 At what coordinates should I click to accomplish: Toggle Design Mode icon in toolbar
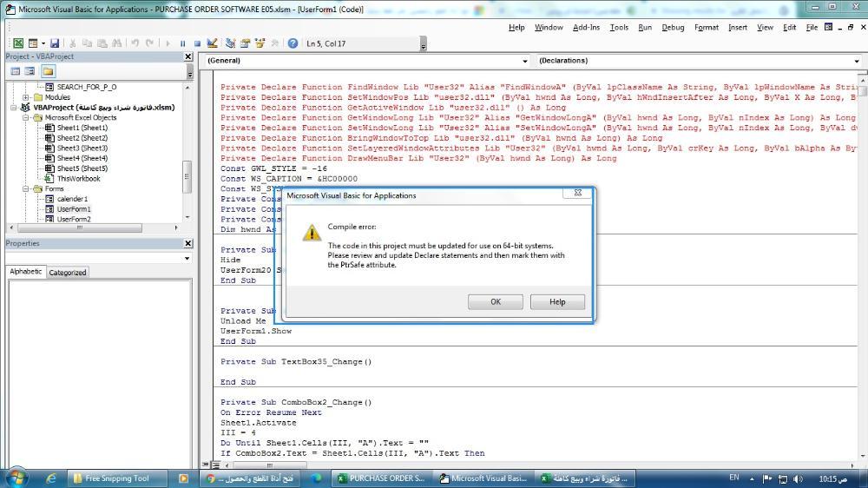click(x=212, y=43)
